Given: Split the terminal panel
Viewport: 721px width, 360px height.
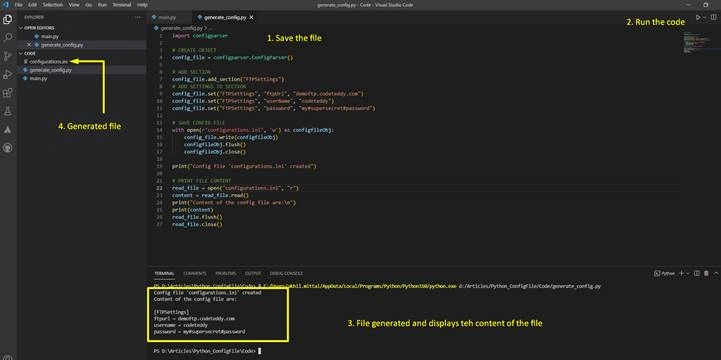Looking at the screenshot, I should coord(697,273).
